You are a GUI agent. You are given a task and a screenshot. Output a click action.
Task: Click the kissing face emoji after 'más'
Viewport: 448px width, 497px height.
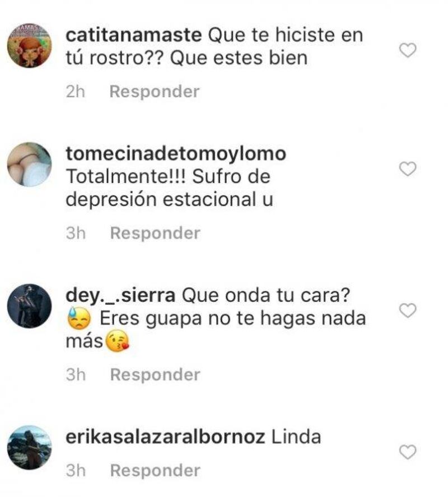117,341
